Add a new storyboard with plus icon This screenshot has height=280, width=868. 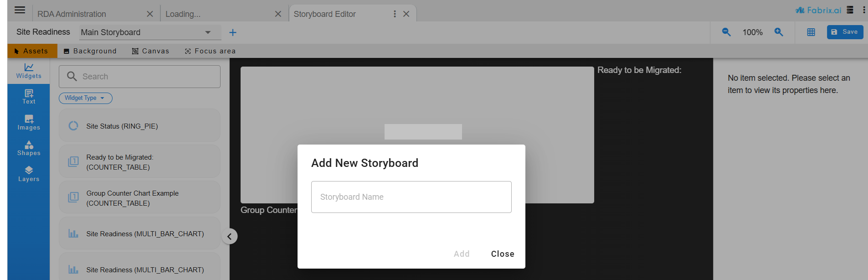click(x=233, y=32)
